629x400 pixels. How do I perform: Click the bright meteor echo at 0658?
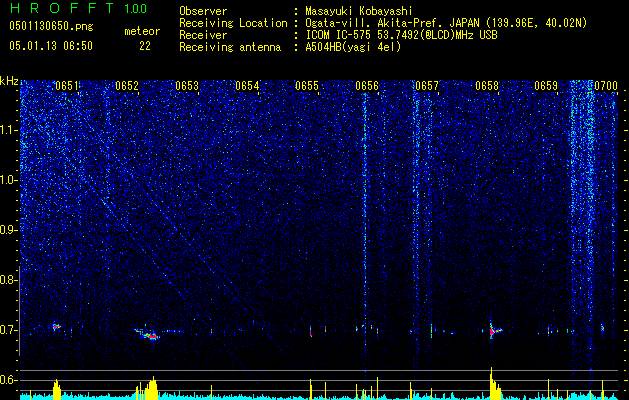[x=495, y=330]
